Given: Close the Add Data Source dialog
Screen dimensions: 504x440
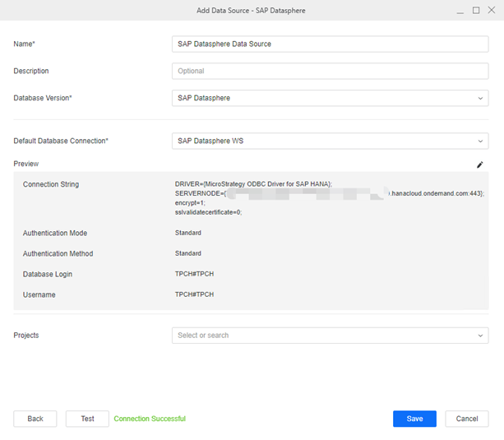Looking at the screenshot, I should coord(492,10).
